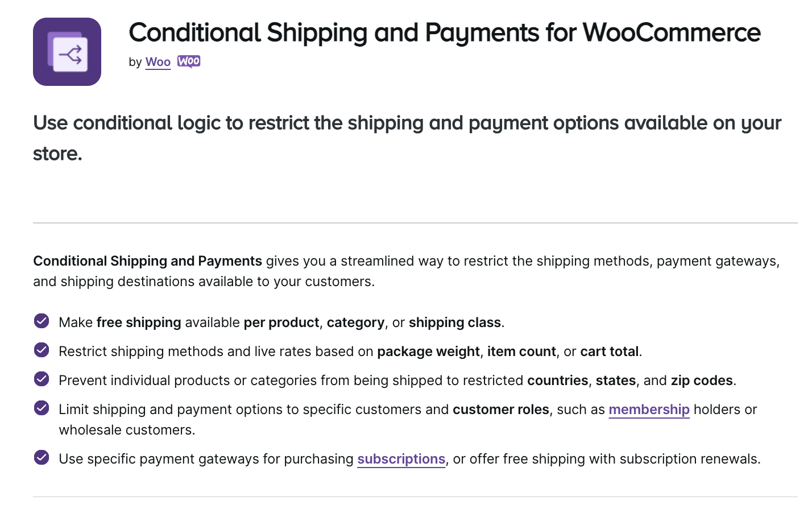This screenshot has height=521, width=812.
Task: Click the 'Use conditional logic' tagline text
Action: (x=407, y=123)
